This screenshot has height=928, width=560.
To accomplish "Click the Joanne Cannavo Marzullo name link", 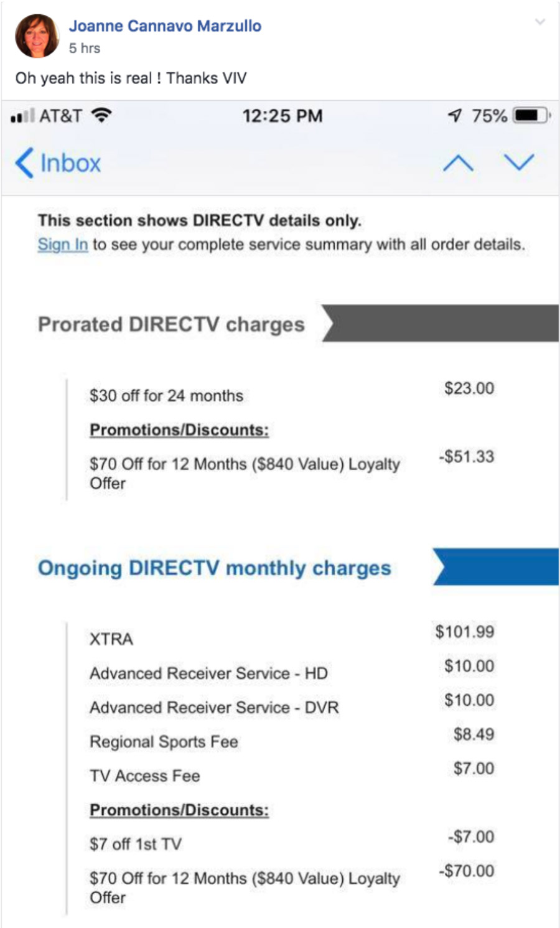I will [x=165, y=26].
